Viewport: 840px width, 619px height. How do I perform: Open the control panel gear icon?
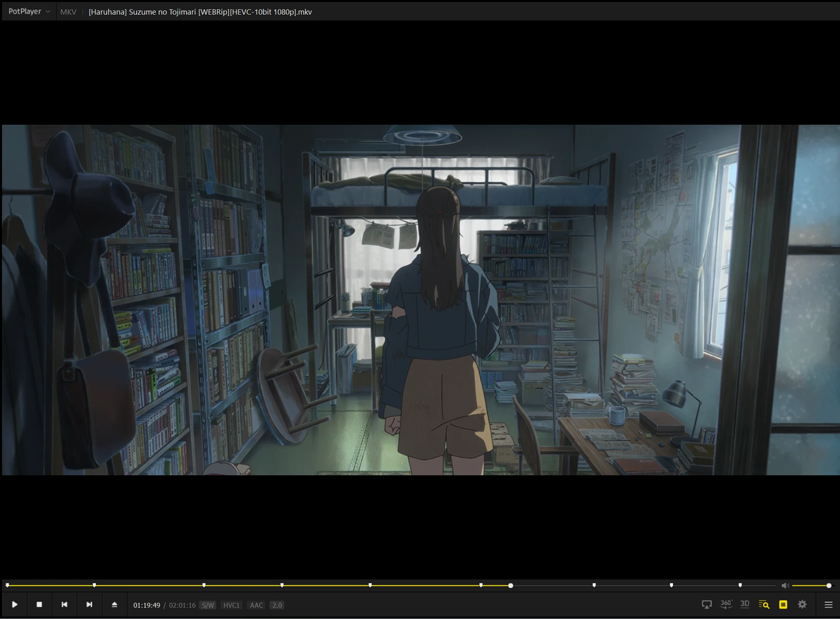click(802, 604)
